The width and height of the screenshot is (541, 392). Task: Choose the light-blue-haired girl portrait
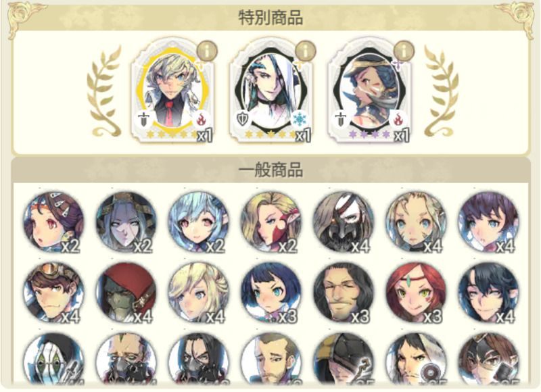tap(198, 222)
